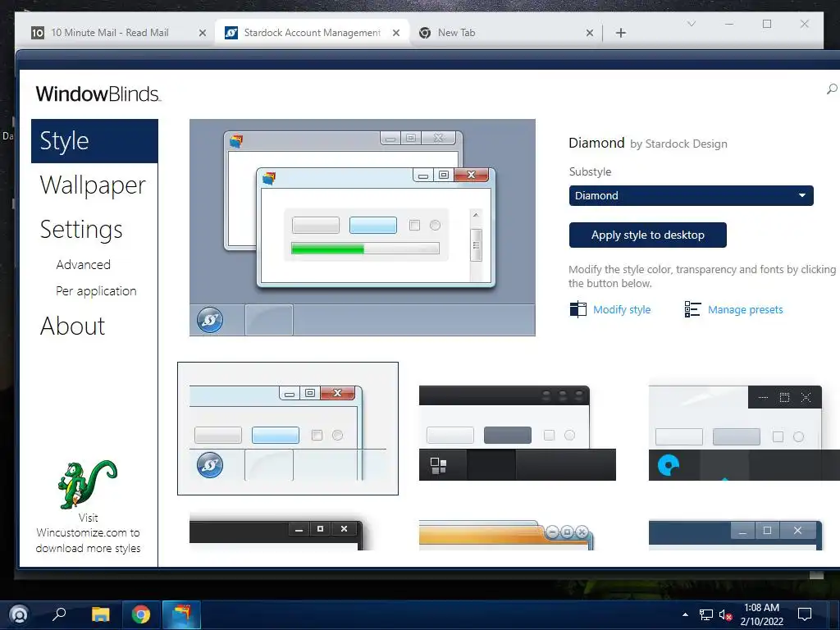The height and width of the screenshot is (630, 840).
Task: Open the clock showing 1:08 AM
Action: point(761,614)
